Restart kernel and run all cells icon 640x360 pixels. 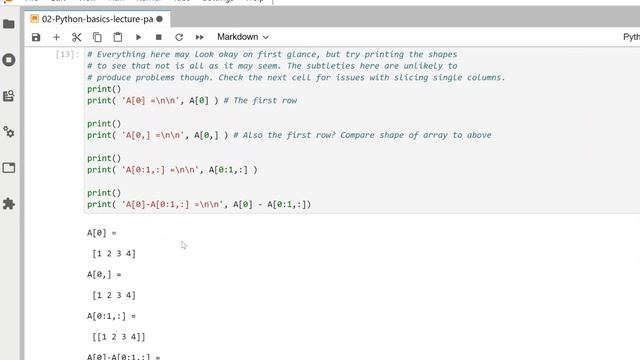click(x=199, y=37)
